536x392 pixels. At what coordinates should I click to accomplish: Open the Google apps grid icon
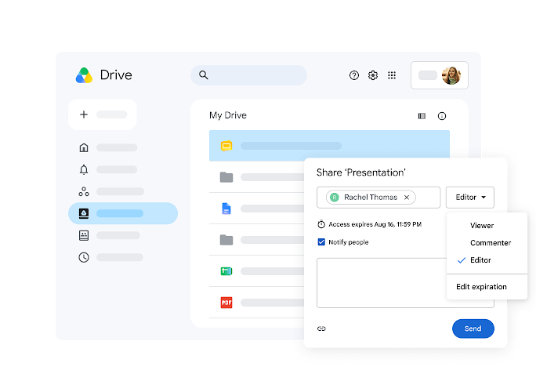(392, 75)
